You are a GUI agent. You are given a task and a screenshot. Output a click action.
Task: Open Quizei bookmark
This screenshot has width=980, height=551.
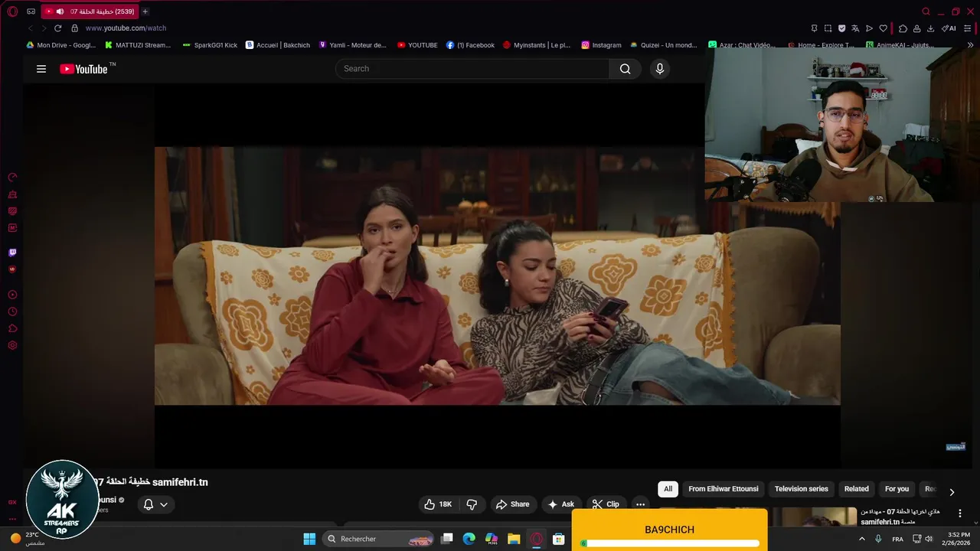click(x=664, y=45)
